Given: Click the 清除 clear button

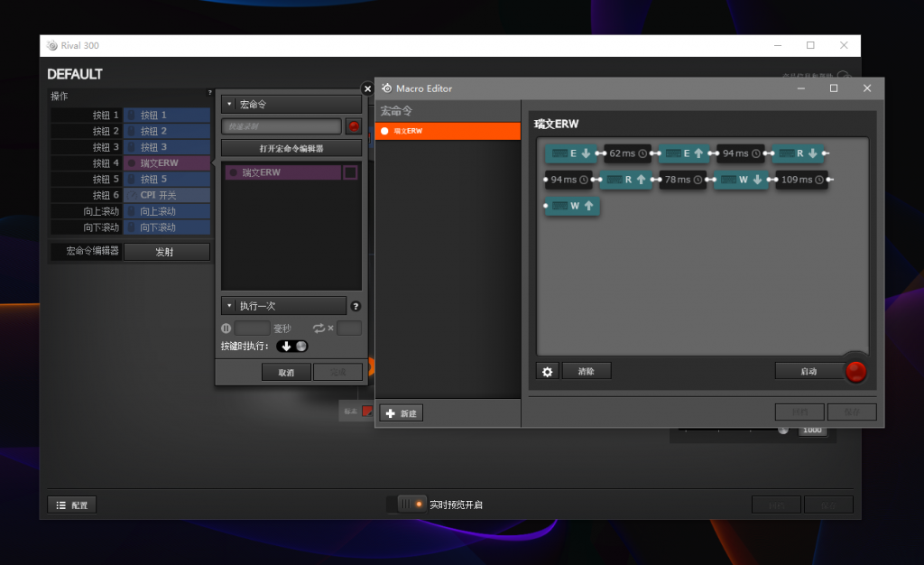Looking at the screenshot, I should [587, 371].
